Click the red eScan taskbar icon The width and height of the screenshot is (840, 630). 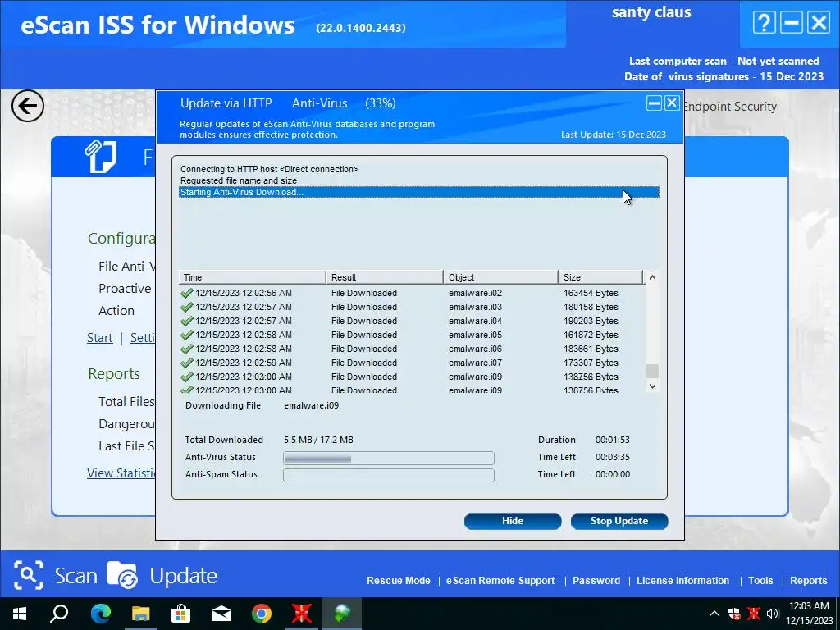pyautogui.click(x=302, y=614)
